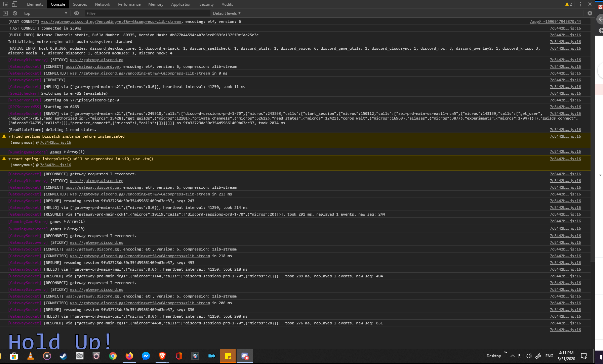Open source link for the BUILD INFO row

(565, 35)
